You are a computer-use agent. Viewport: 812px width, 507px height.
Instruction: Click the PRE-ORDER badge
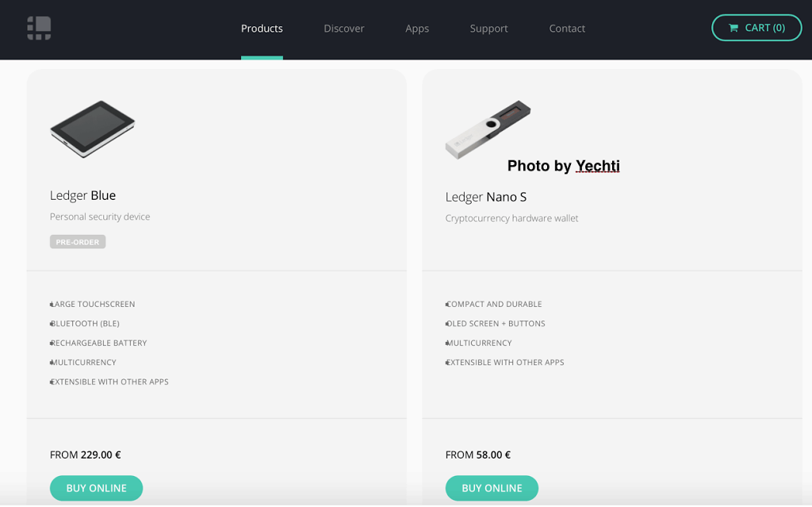(78, 242)
